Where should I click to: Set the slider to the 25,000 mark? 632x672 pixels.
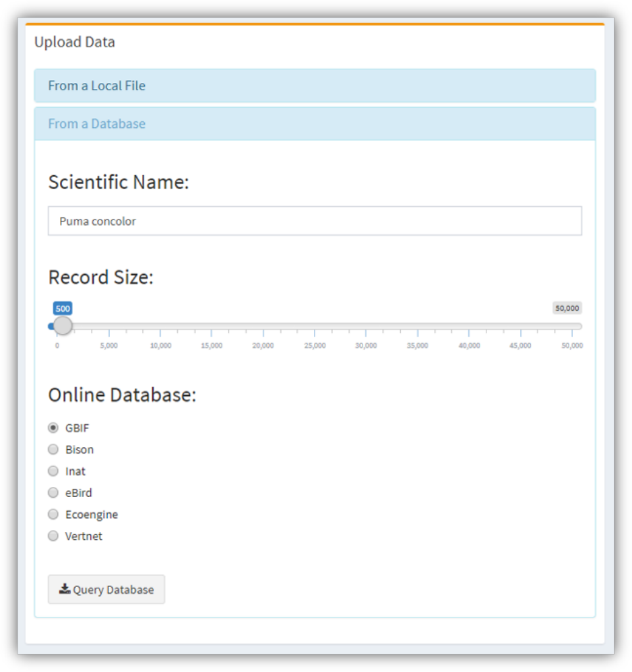click(315, 327)
